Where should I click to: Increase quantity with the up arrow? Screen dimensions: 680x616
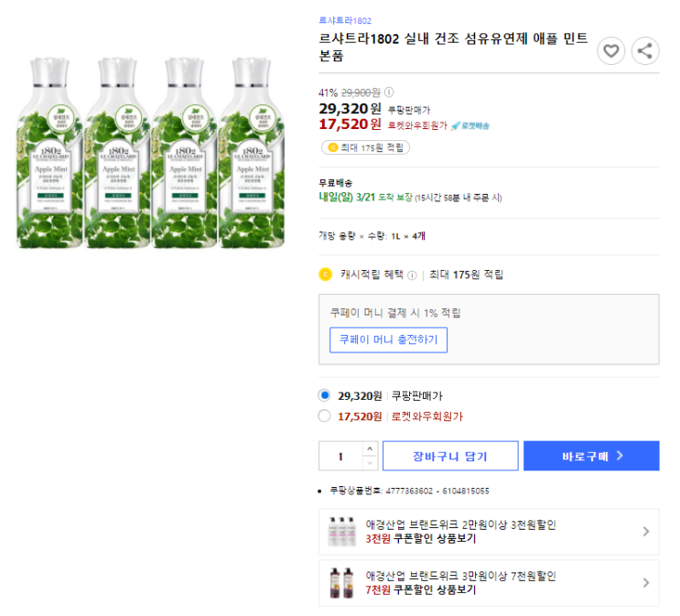tap(370, 448)
